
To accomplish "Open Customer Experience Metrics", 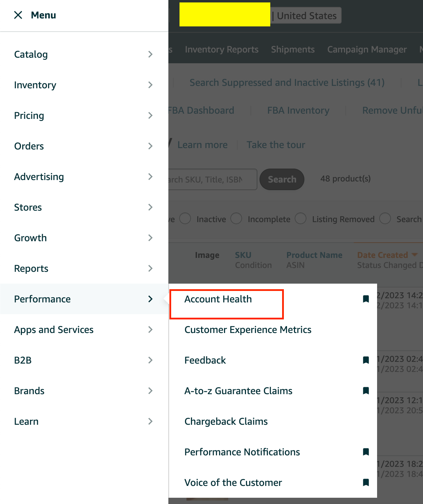I will click(x=248, y=330).
